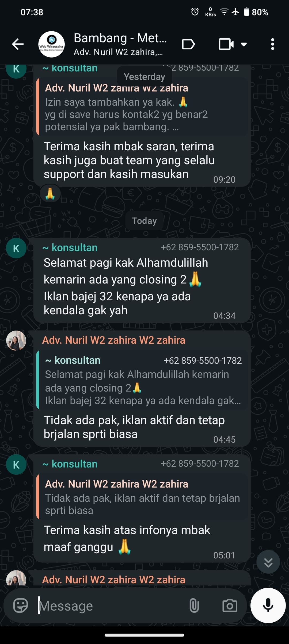Open Web Wirausaha group profile picture
This screenshot has height=644, width=289.
point(51,44)
